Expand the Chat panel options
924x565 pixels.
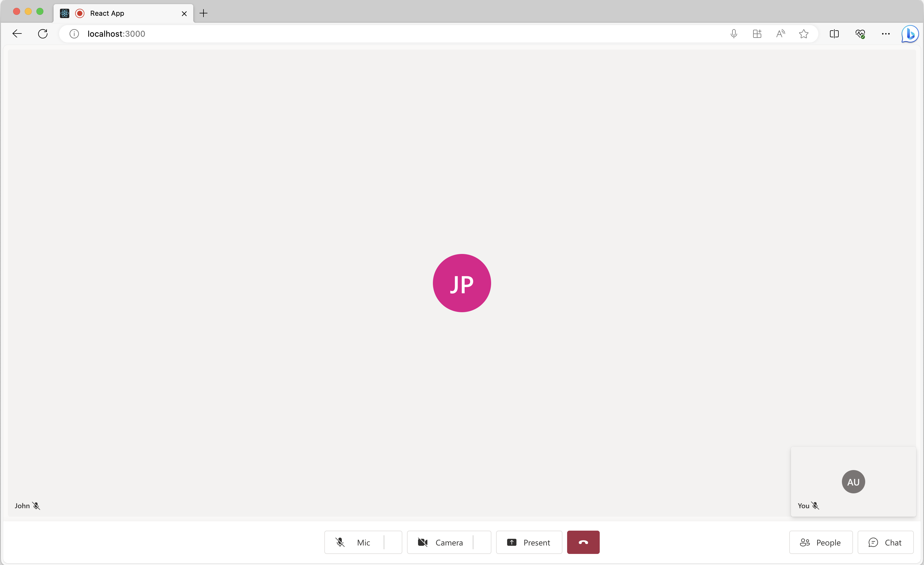click(885, 542)
